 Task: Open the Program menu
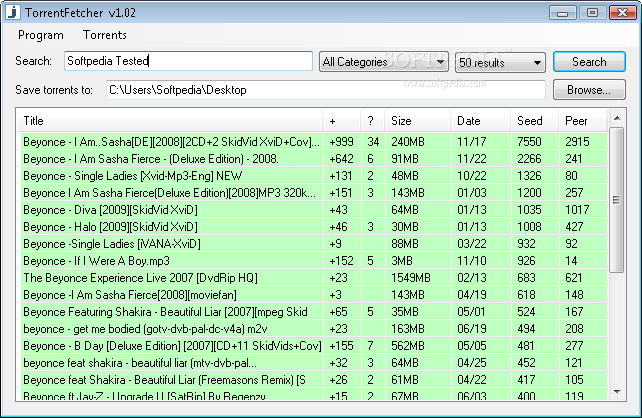[41, 35]
